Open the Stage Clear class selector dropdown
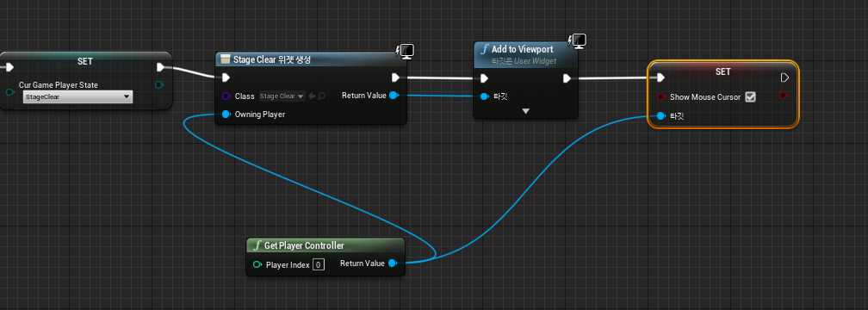The width and height of the screenshot is (868, 310). [x=282, y=96]
